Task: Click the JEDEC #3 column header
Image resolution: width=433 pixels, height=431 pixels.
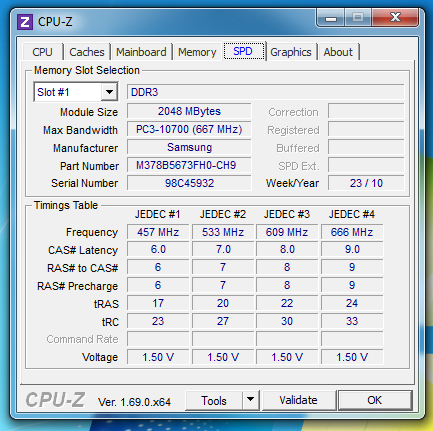Action: click(x=287, y=214)
